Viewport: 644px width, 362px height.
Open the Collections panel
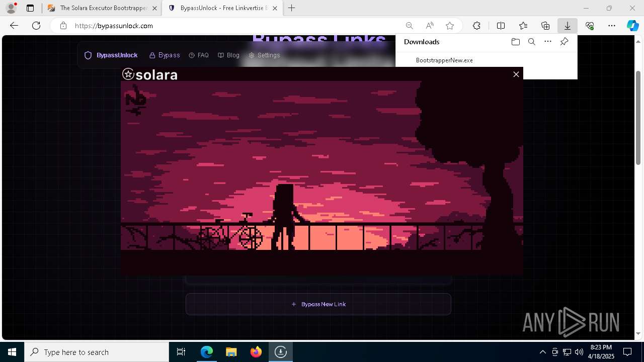545,26
